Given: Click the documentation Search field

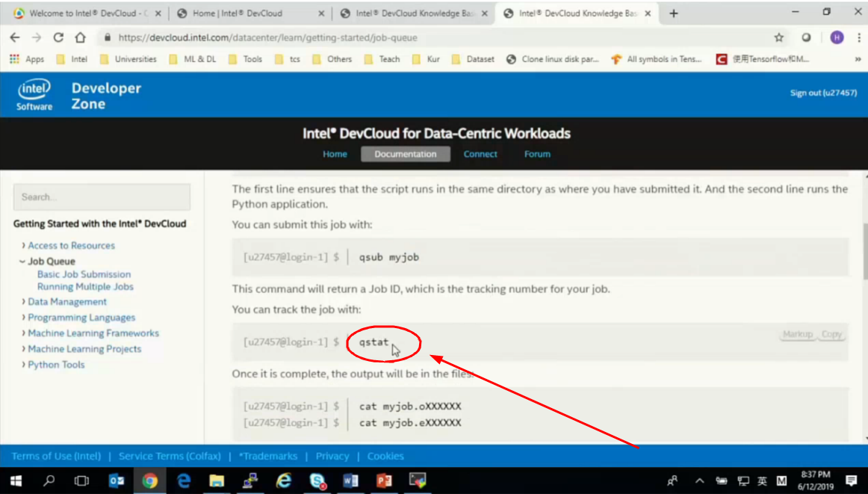Looking at the screenshot, I should [102, 197].
